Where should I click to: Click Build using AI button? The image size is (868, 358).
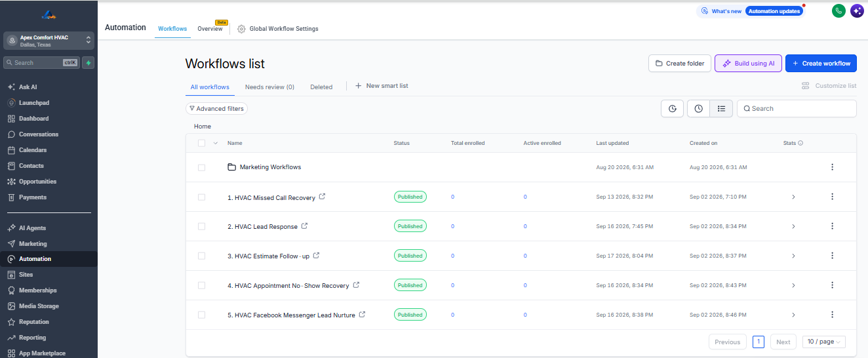748,64
